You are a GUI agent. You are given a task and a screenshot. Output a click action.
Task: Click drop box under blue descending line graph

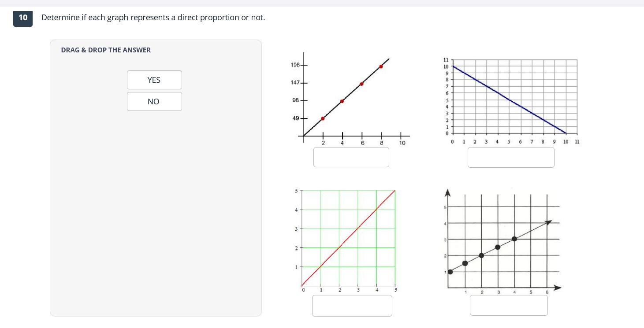tap(510, 157)
